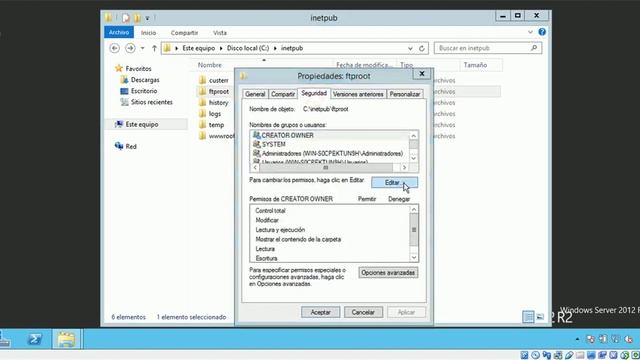640x360 pixels.
Task: Click the Editar button to change permissions
Action: click(394, 182)
